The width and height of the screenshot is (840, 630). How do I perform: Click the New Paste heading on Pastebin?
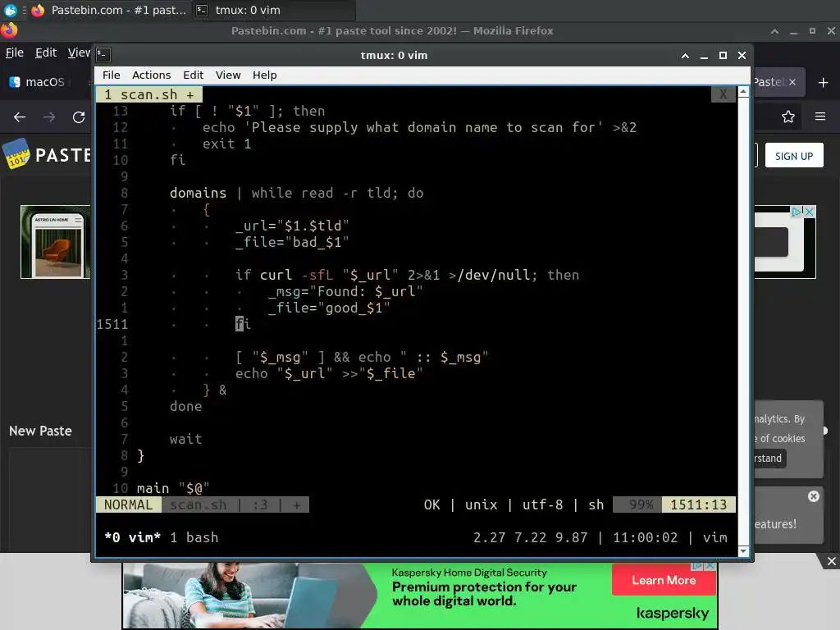[41, 431]
